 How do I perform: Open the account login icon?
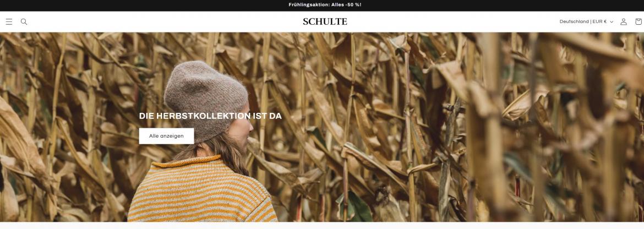point(624,22)
